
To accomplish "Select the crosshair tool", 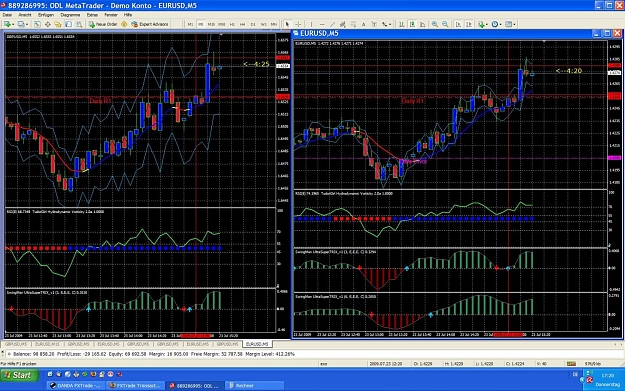I will [x=298, y=24].
